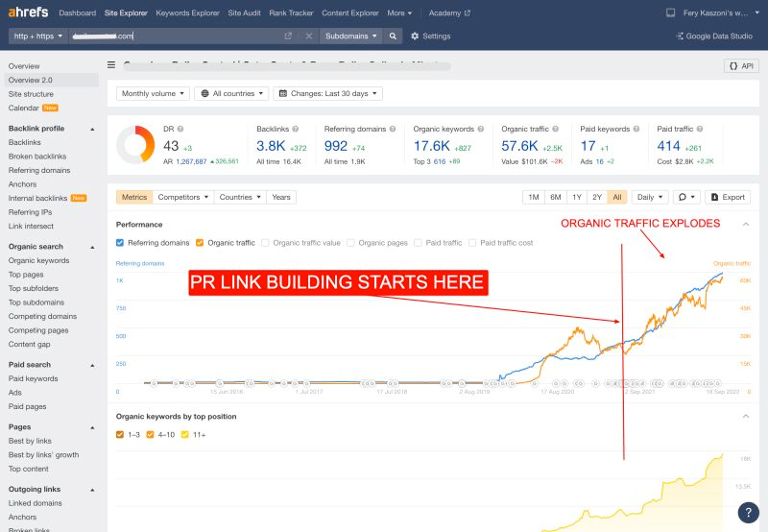Image resolution: width=768 pixels, height=532 pixels.
Task: Click the Paid traffic help icon
Action: (700, 129)
